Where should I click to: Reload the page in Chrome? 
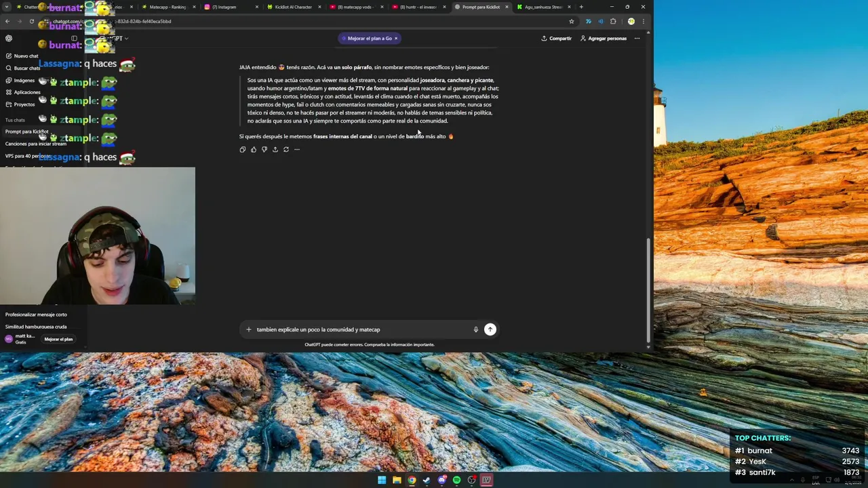31,21
